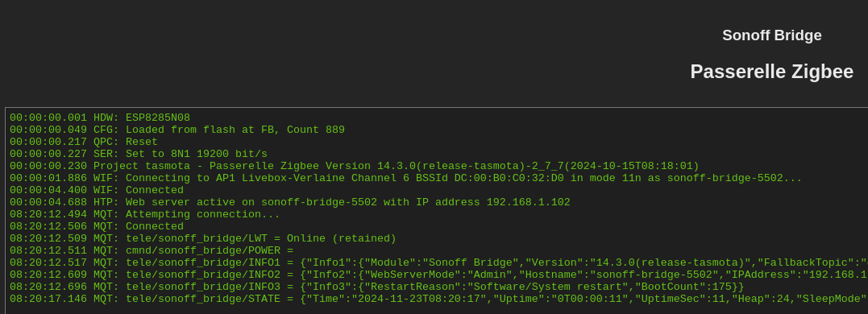Click the WIF Connecting to AP1 line
This screenshot has height=314, width=868.
[405, 178]
